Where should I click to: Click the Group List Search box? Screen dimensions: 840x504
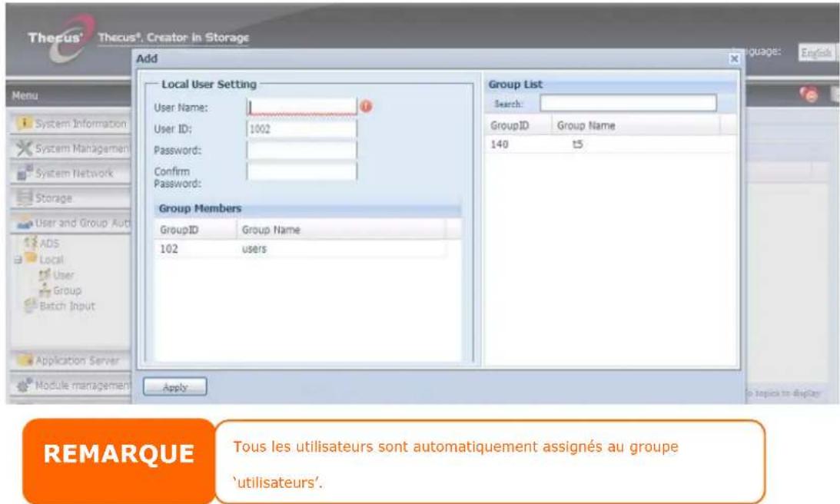(x=627, y=102)
